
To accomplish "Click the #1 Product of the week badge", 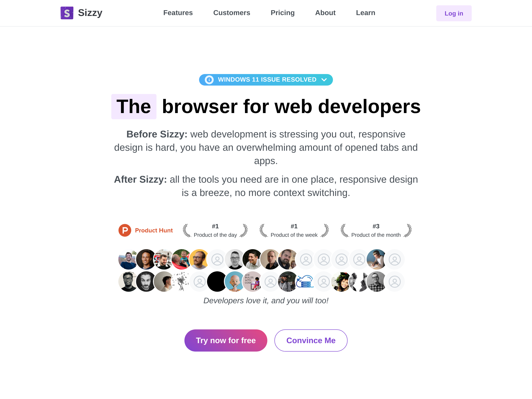I will pyautogui.click(x=294, y=230).
